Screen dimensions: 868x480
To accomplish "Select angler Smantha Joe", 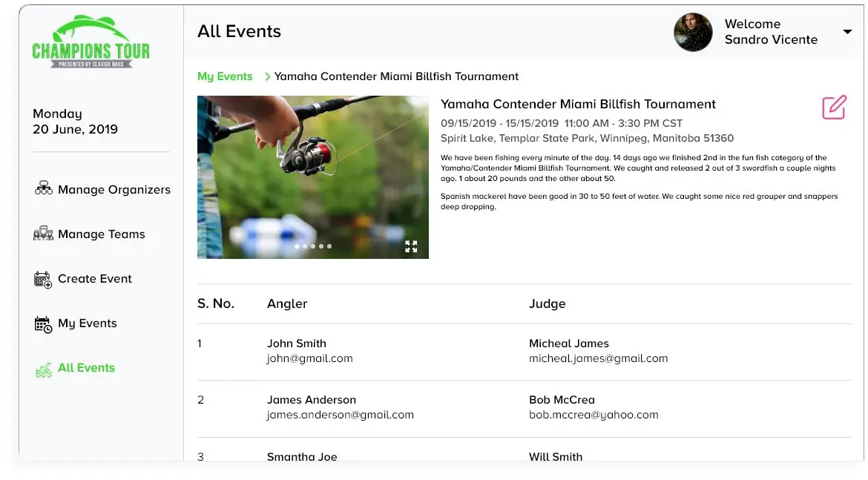I will [x=302, y=457].
